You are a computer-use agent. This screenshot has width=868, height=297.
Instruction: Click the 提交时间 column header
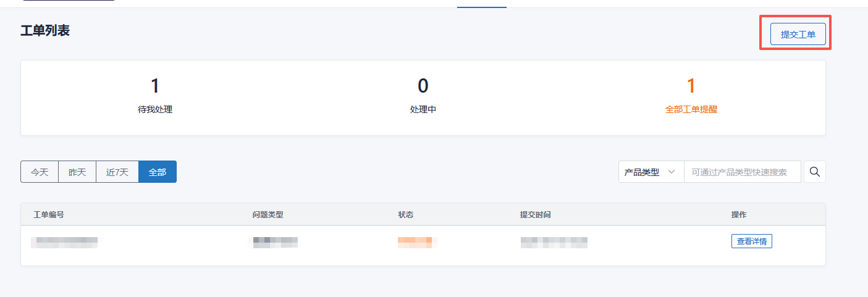pos(535,215)
